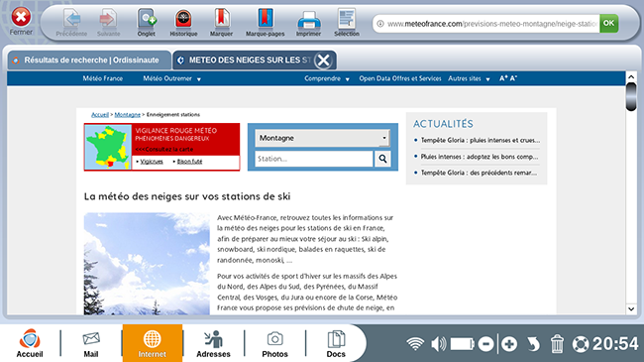644x362 pixels.
Task: Click the green OK go button
Action: (608, 24)
